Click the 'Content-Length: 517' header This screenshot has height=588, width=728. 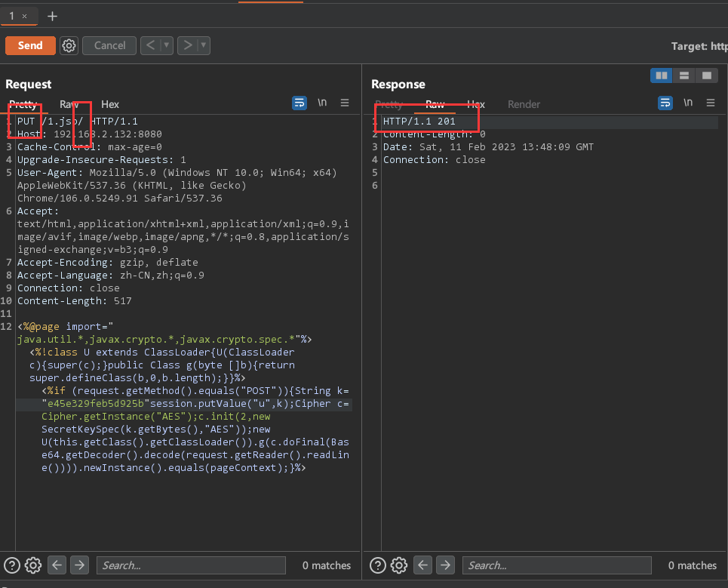click(74, 301)
